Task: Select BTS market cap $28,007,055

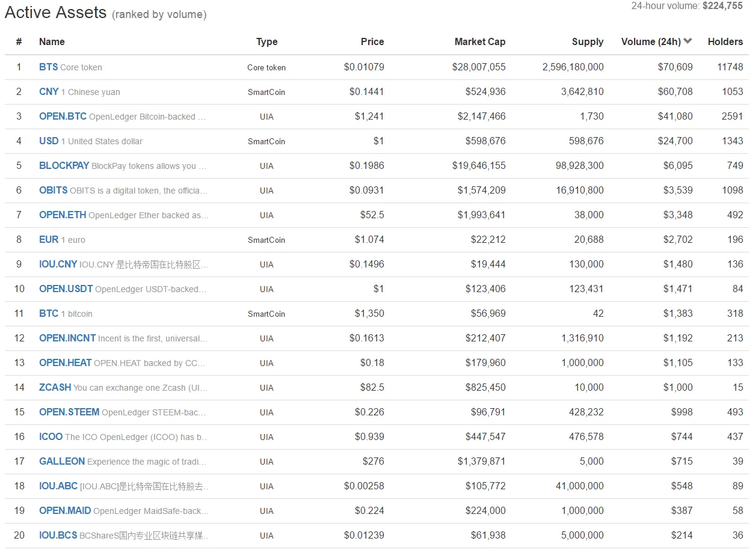Action: click(479, 67)
